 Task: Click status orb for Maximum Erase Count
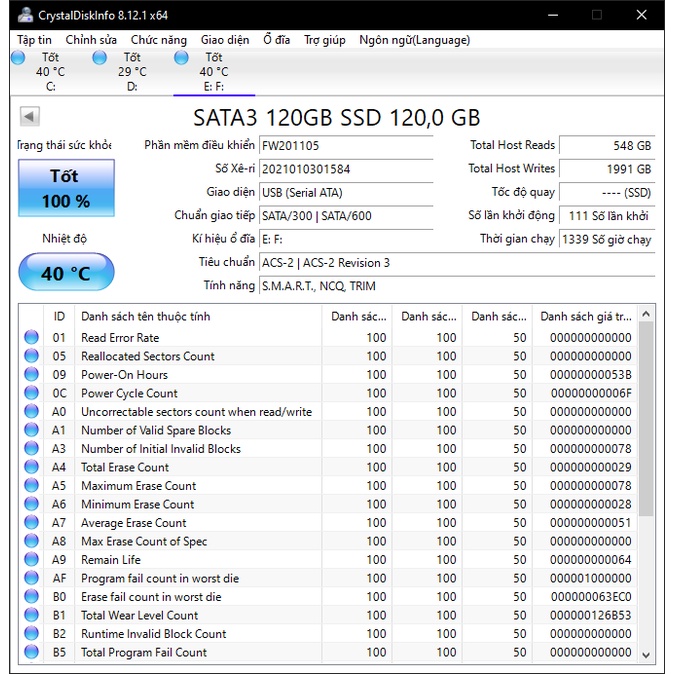[31, 485]
